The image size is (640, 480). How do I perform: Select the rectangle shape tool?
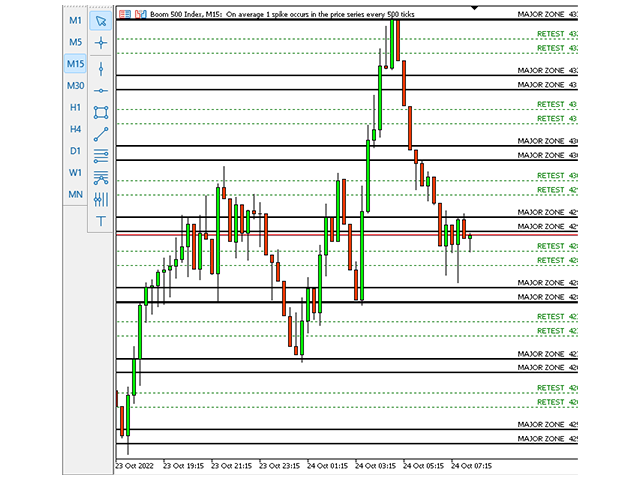click(x=101, y=112)
